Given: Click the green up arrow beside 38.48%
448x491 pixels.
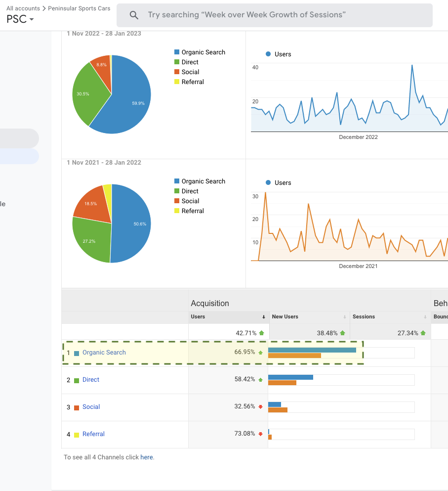Looking at the screenshot, I should (x=343, y=333).
